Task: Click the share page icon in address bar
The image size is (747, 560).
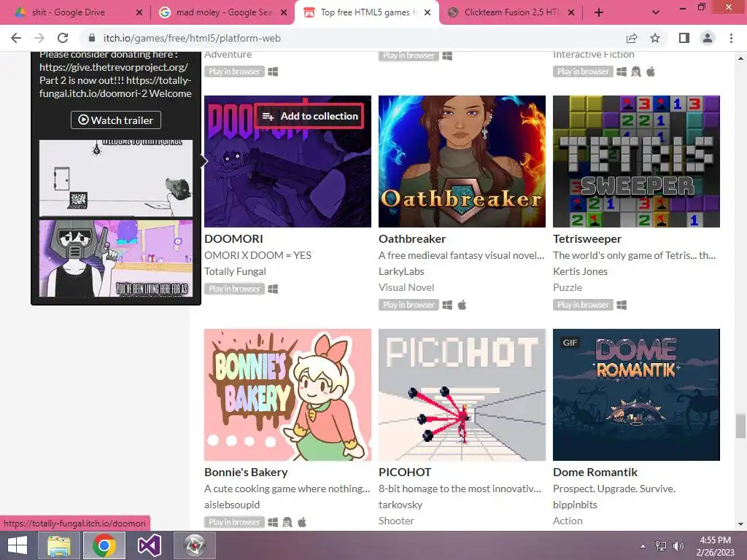Action: click(x=632, y=38)
